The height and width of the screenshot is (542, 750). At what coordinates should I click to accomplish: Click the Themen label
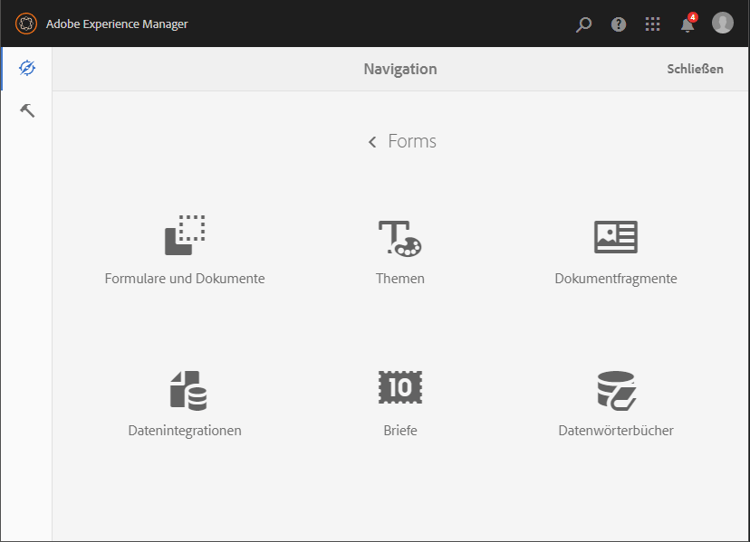click(400, 278)
